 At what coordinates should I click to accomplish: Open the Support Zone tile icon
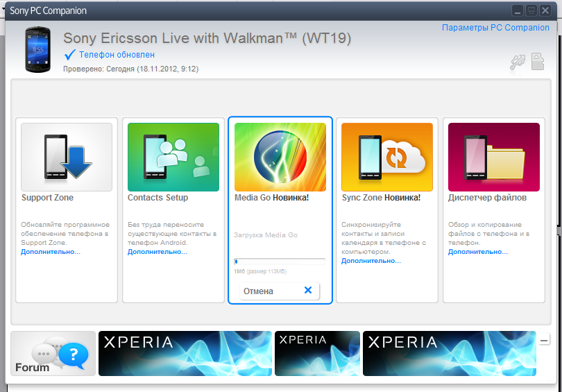67,157
